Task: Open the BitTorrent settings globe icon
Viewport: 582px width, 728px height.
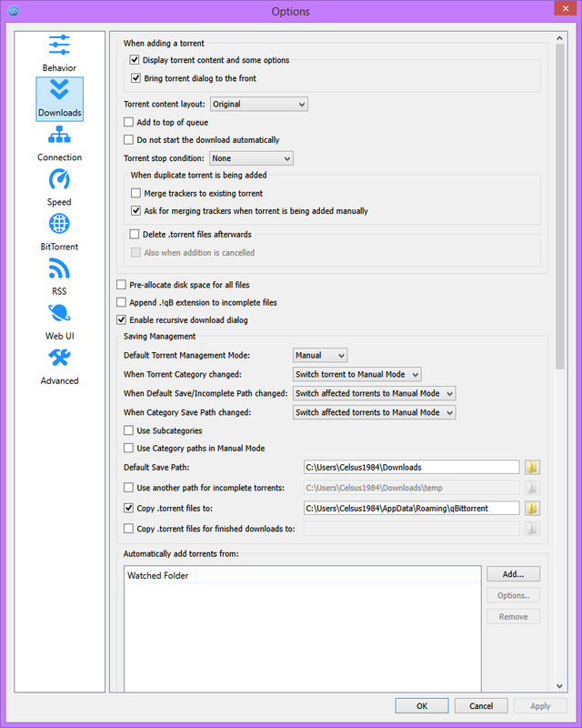Action: pyautogui.click(x=59, y=224)
